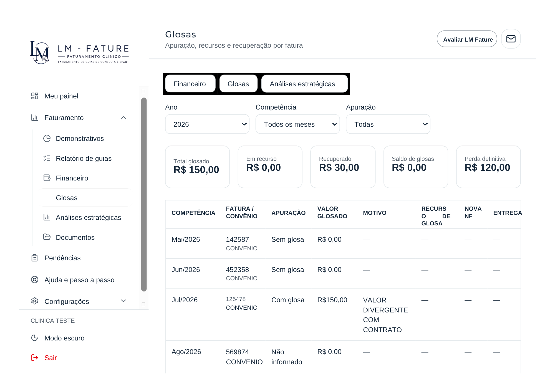
Task: Open Pendências clipboard icon
Action: [x=35, y=258]
